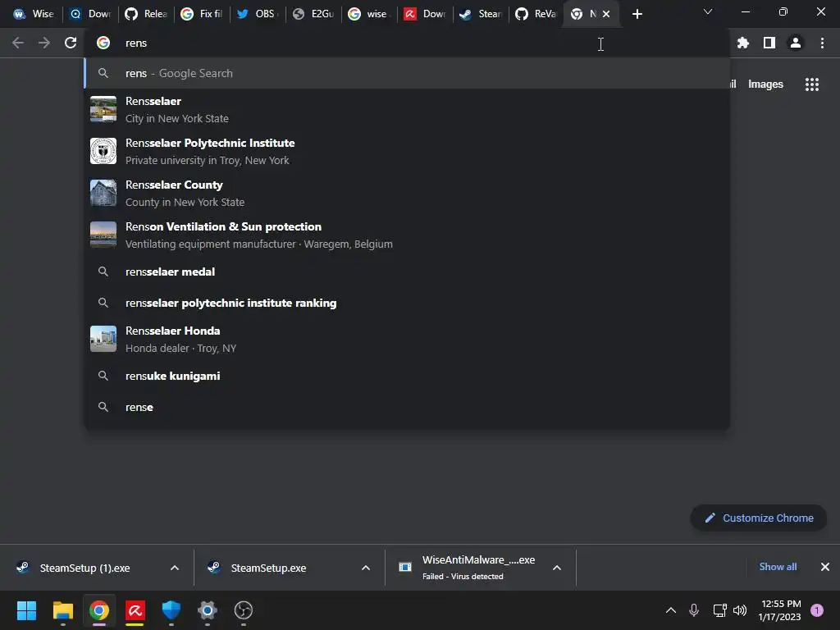The width and height of the screenshot is (840, 630).
Task: Open notification badge in taskbar
Action: (816, 610)
